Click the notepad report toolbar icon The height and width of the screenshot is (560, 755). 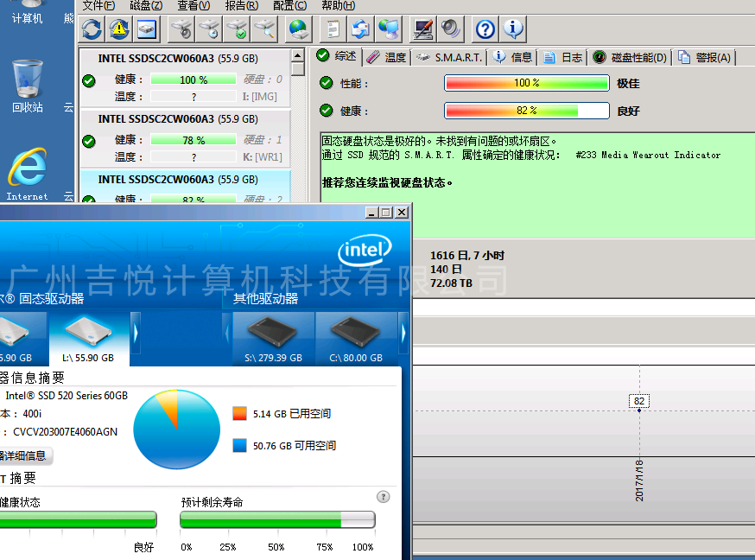coord(333,29)
